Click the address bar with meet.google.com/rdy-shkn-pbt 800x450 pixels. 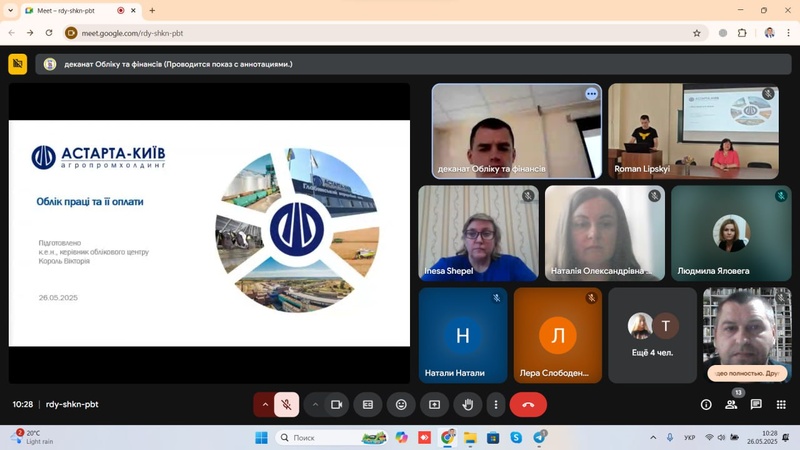coord(385,33)
